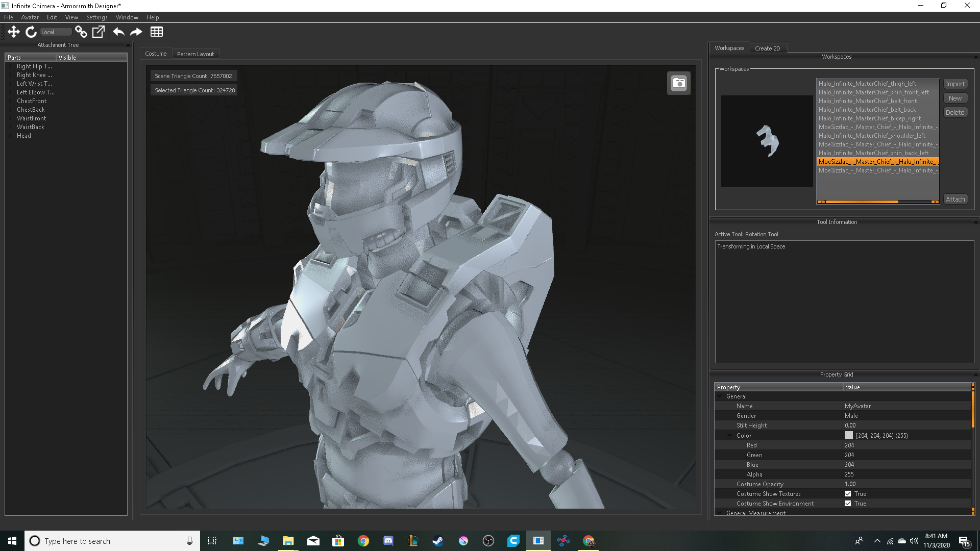The width and height of the screenshot is (980, 551).
Task: Collapse the Color property group
Action: [x=729, y=435]
